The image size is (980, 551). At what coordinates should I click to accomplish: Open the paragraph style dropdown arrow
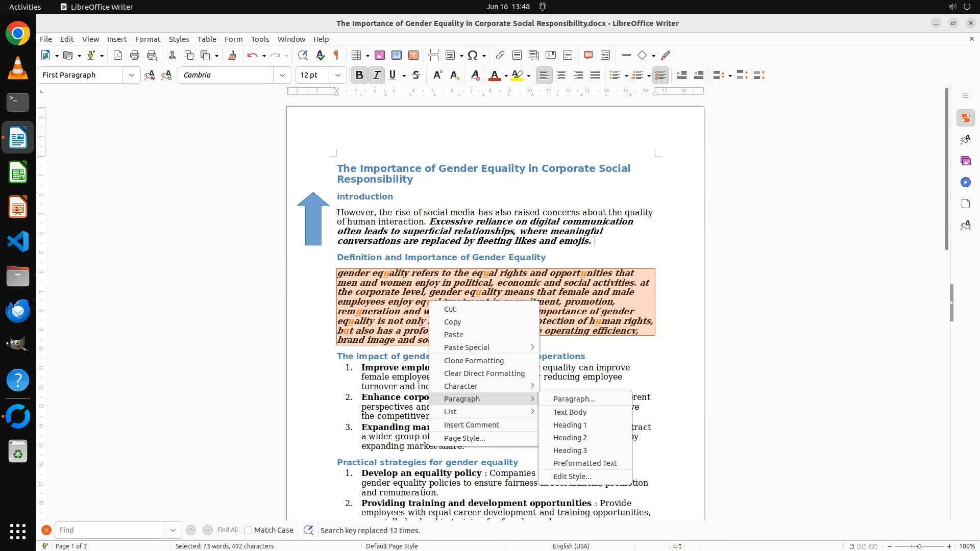[x=131, y=76]
